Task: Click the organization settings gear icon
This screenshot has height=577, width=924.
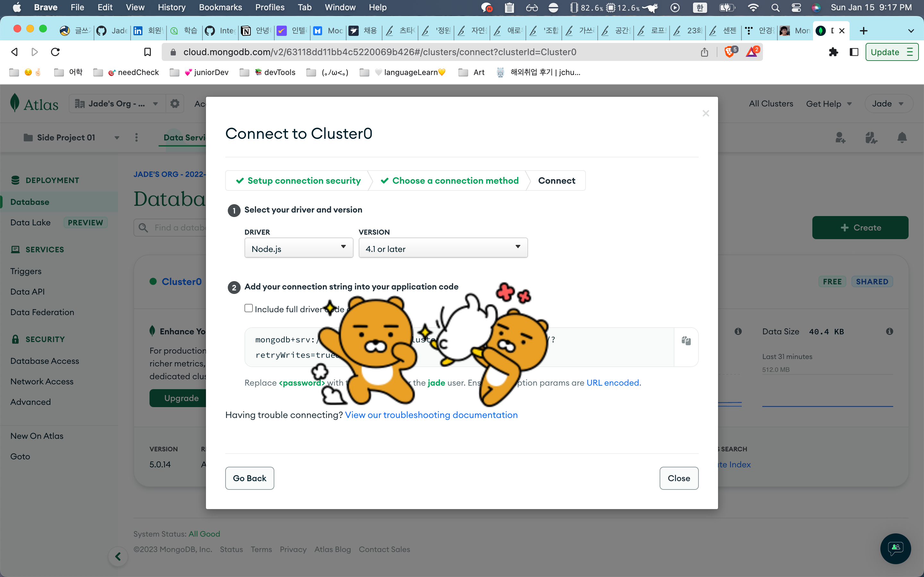Action: point(175,104)
